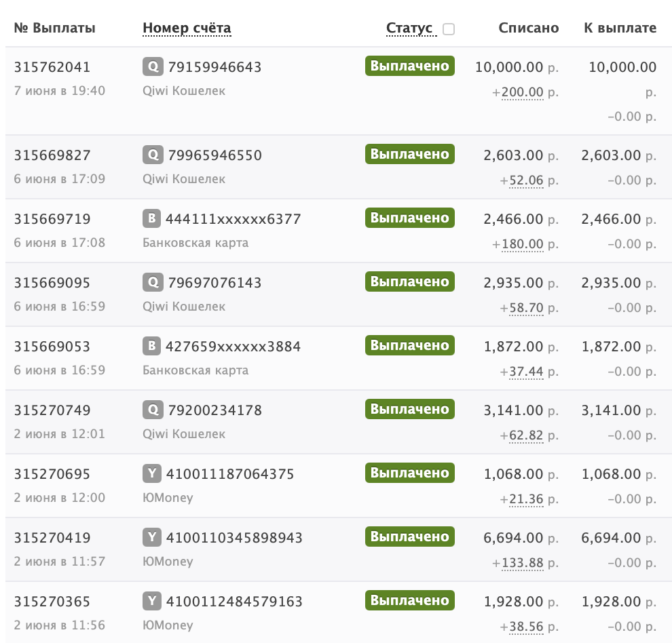The height and width of the screenshot is (643, 672).
Task: Click Qiwi icon beside account 79697076143
Action: click(x=153, y=282)
